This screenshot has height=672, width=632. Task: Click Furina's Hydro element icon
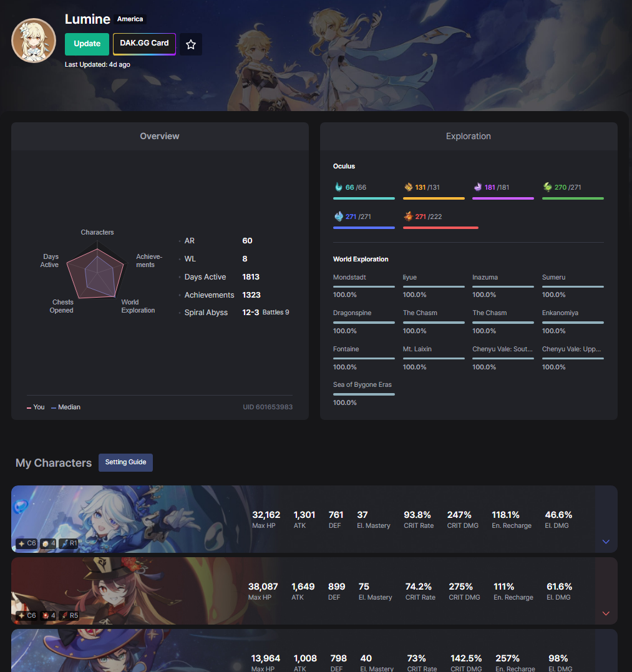(x=21, y=507)
